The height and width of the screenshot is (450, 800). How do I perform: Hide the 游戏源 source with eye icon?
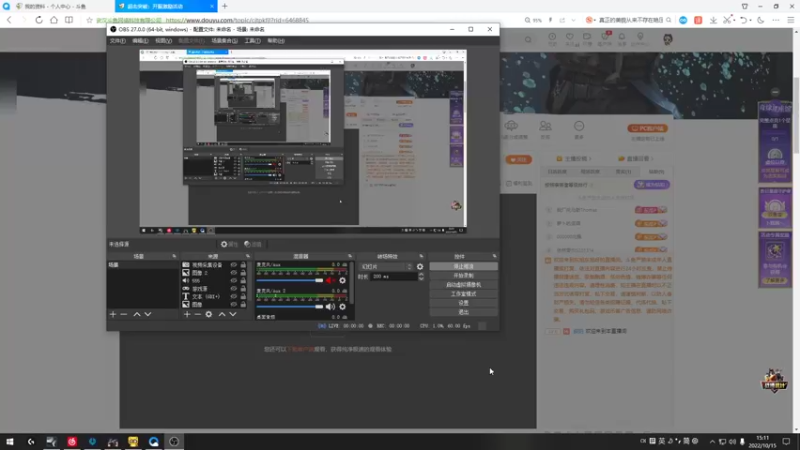(234, 289)
